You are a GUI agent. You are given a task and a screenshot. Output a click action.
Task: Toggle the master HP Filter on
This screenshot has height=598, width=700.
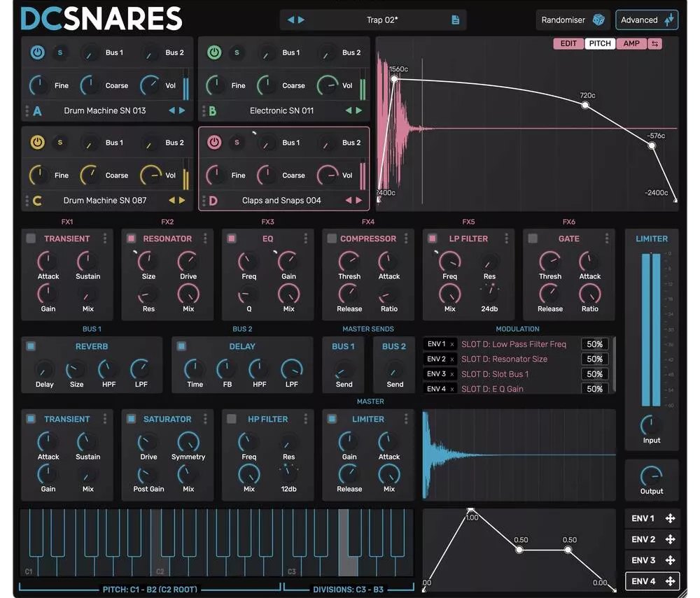tap(231, 419)
